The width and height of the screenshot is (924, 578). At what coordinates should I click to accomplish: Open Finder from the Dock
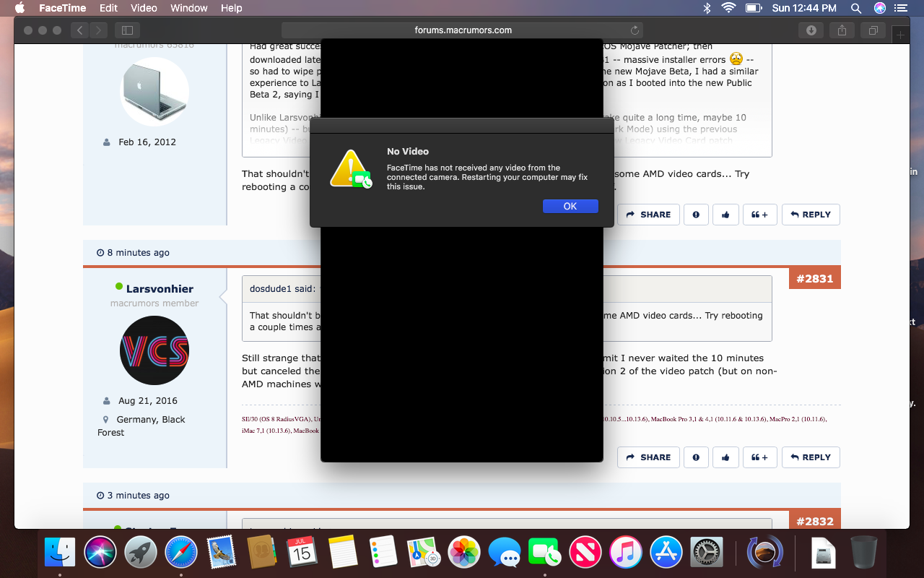(60, 553)
